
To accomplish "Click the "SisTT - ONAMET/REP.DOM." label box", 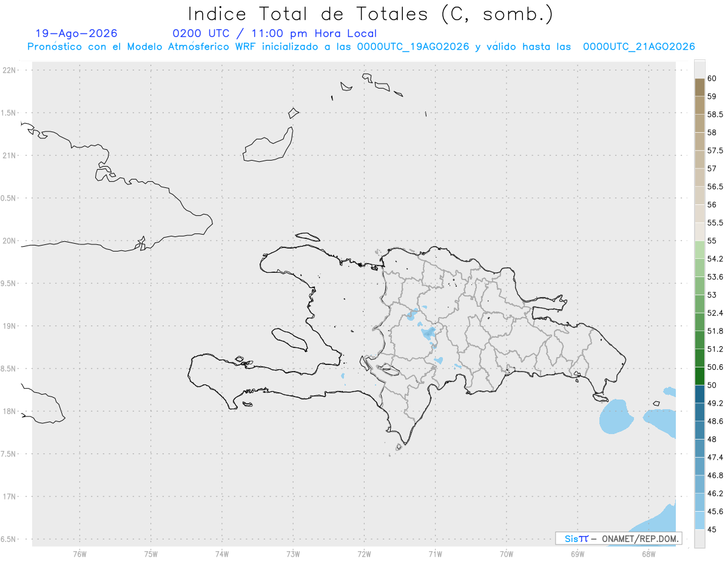I will (619, 538).
